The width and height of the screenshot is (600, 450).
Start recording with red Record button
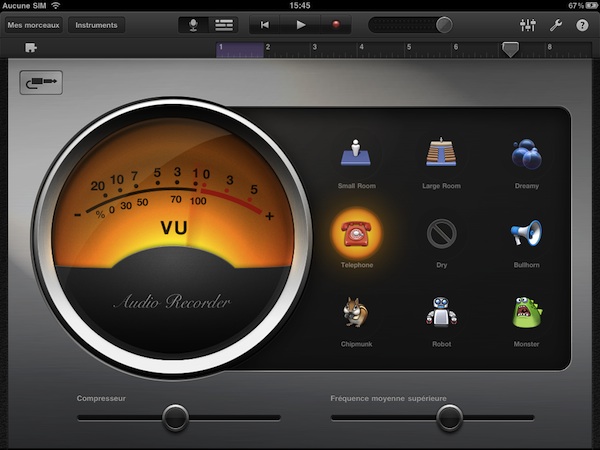pyautogui.click(x=336, y=25)
